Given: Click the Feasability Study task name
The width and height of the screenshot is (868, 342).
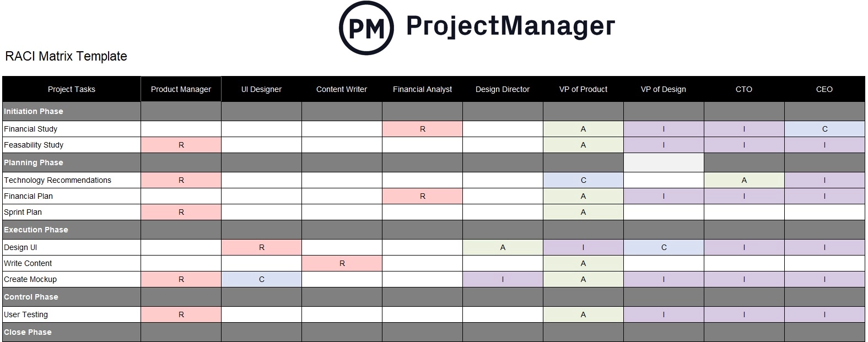Looking at the screenshot, I should (34, 145).
